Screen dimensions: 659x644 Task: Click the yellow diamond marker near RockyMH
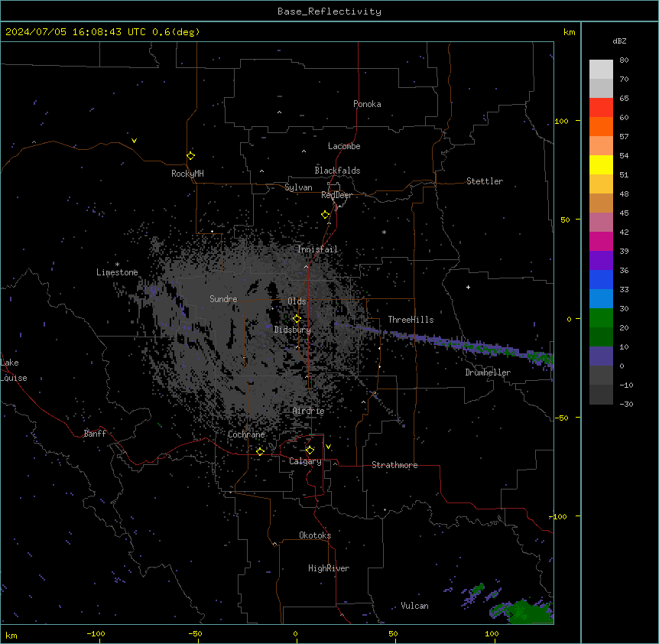(x=191, y=156)
